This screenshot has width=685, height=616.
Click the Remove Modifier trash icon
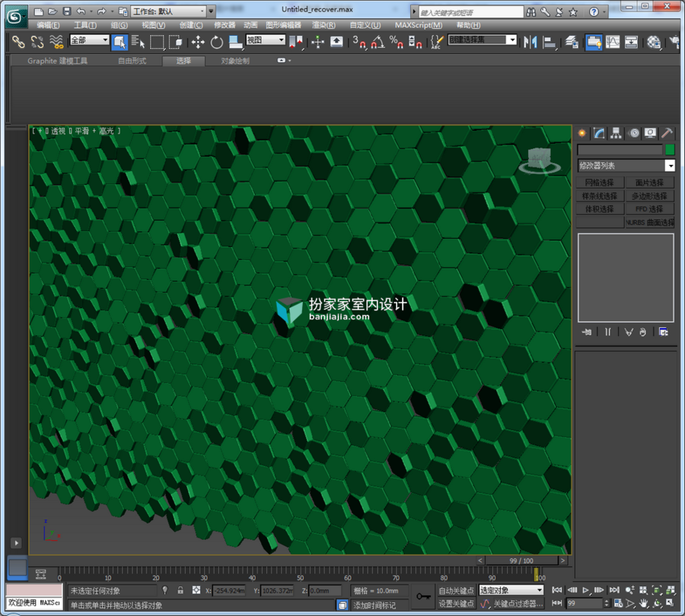point(642,332)
